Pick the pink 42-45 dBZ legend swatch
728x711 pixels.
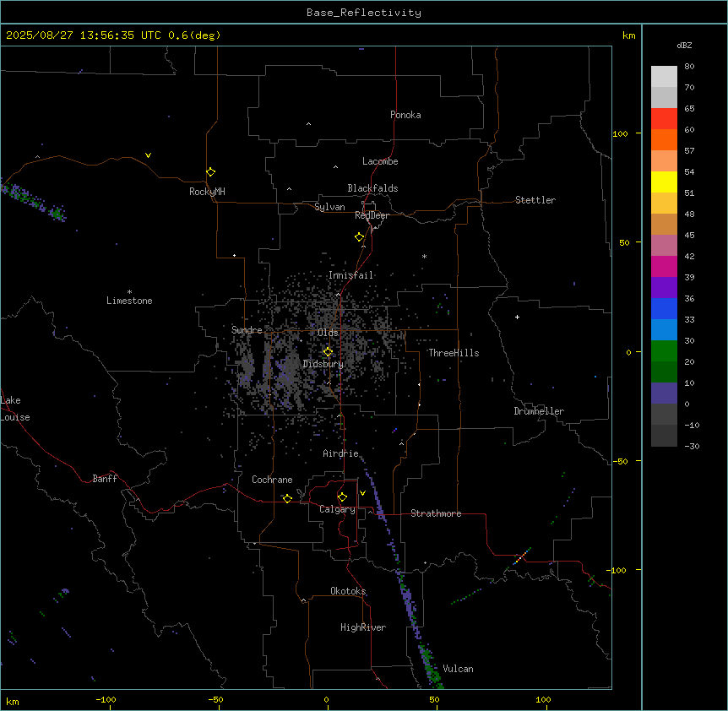[664, 246]
